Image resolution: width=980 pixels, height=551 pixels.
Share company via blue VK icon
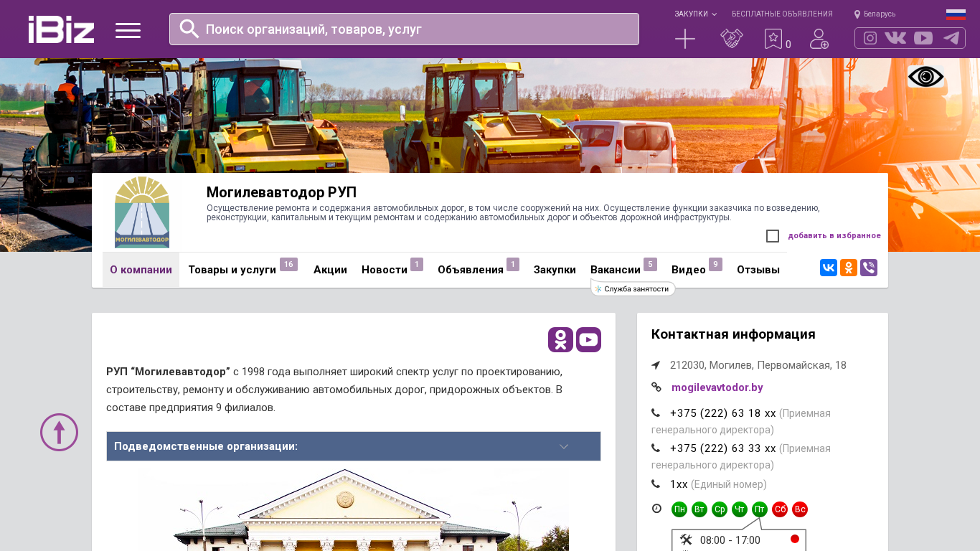point(829,268)
